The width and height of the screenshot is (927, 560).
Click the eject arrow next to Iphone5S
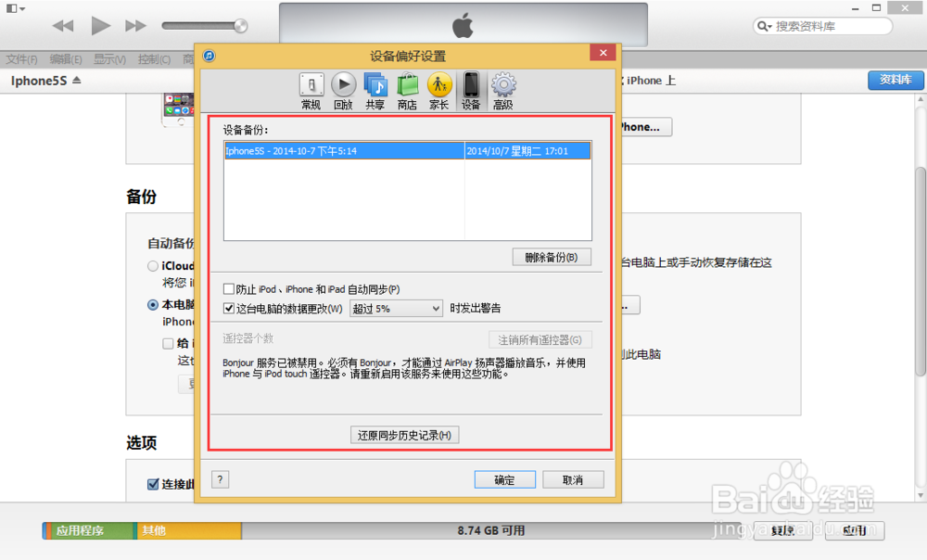(77, 81)
